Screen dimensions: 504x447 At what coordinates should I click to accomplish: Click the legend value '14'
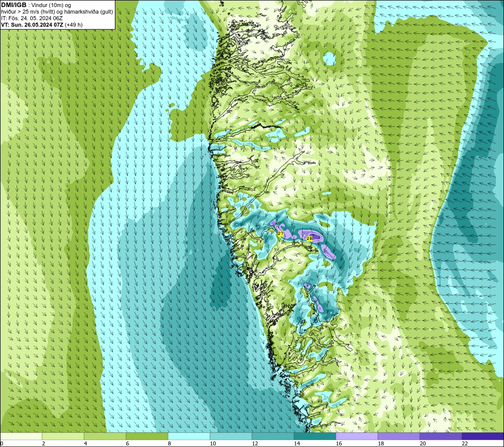[297, 443]
